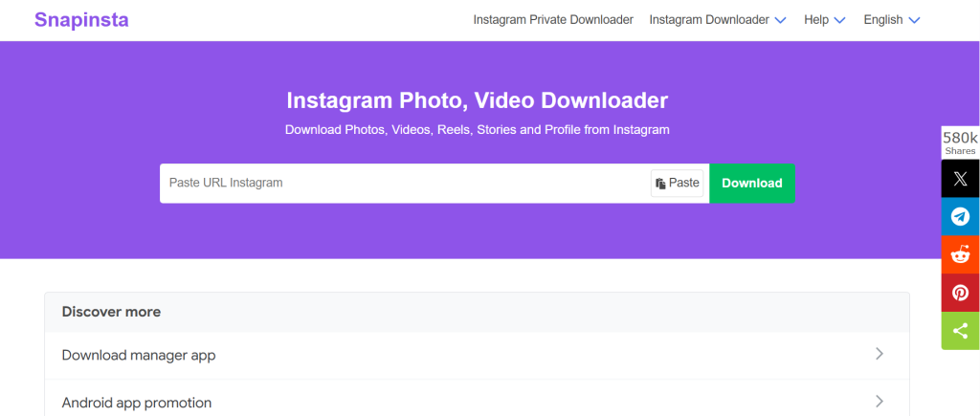This screenshot has width=980, height=416.
Task: Click the green Download button
Action: tap(752, 183)
